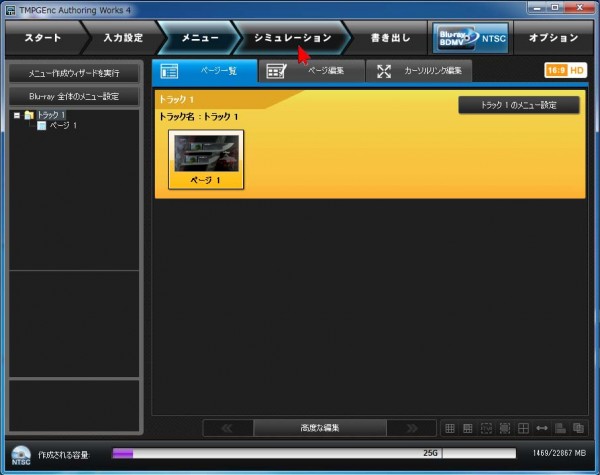Viewport: 600px width, 475px height.
Task: Go to the スタート stage
Action: [x=42, y=38]
